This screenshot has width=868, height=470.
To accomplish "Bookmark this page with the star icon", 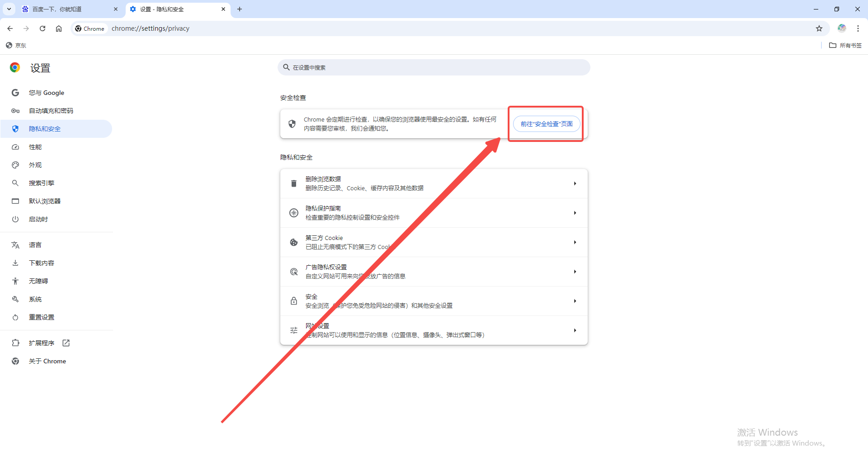I will tap(819, 28).
